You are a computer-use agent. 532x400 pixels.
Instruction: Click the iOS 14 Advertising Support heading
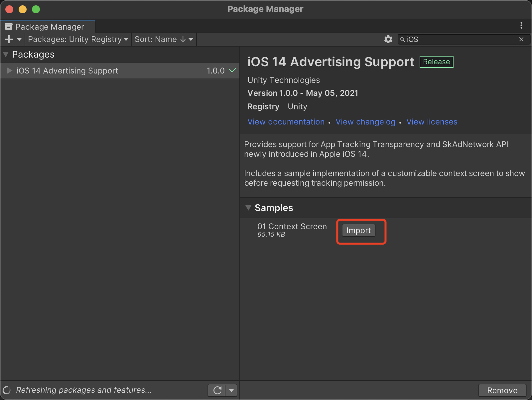(x=331, y=62)
